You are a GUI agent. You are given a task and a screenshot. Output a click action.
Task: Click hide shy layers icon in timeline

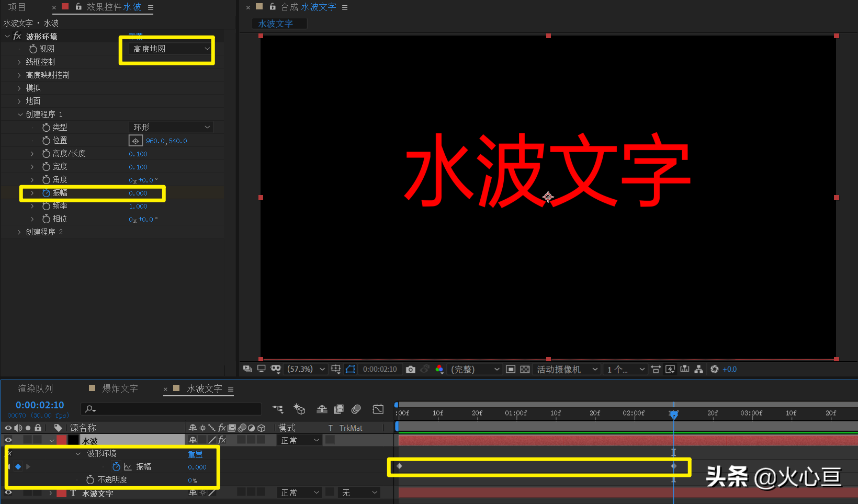click(322, 409)
